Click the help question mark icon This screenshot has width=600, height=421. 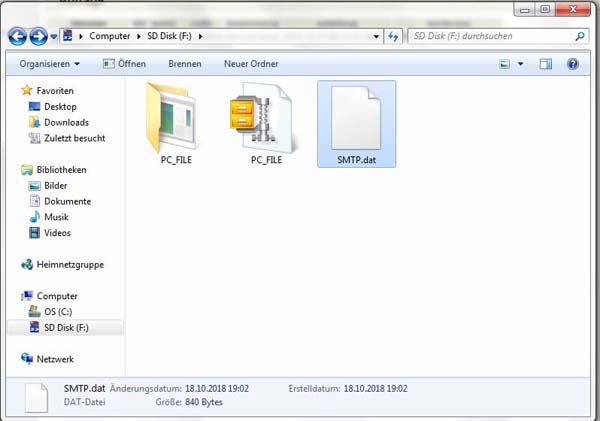[573, 64]
